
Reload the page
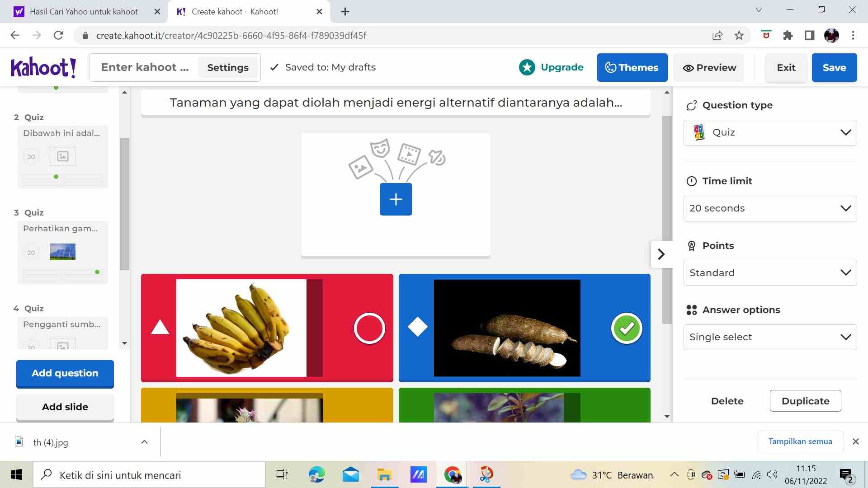(x=58, y=35)
